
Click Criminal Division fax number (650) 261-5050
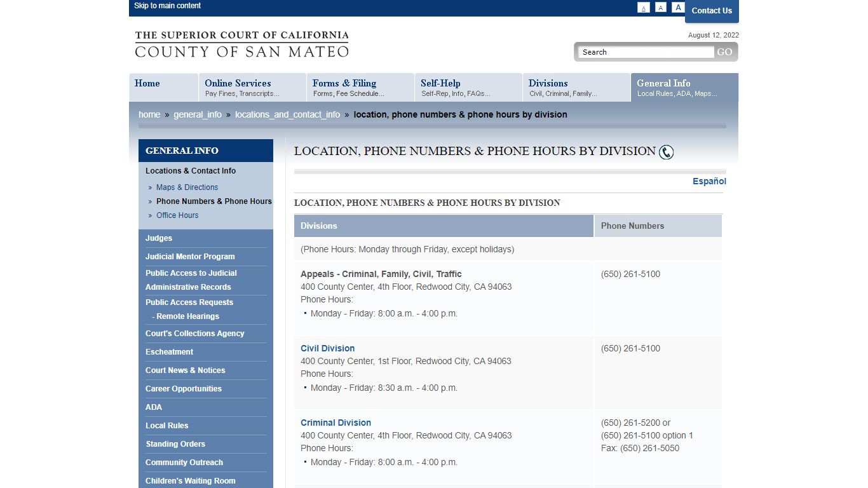pyautogui.click(x=640, y=448)
